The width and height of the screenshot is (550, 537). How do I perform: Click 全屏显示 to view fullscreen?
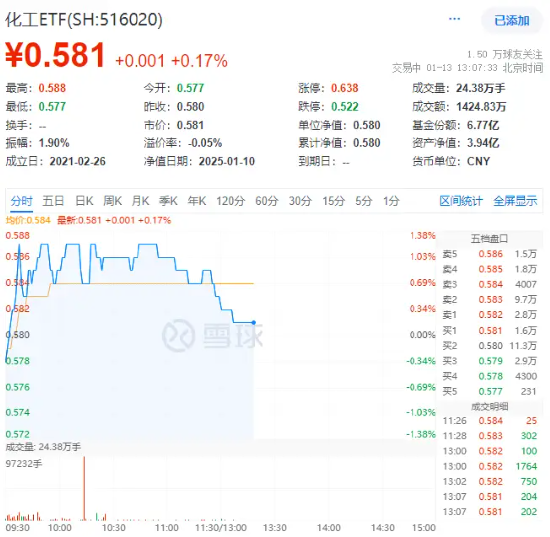click(515, 201)
